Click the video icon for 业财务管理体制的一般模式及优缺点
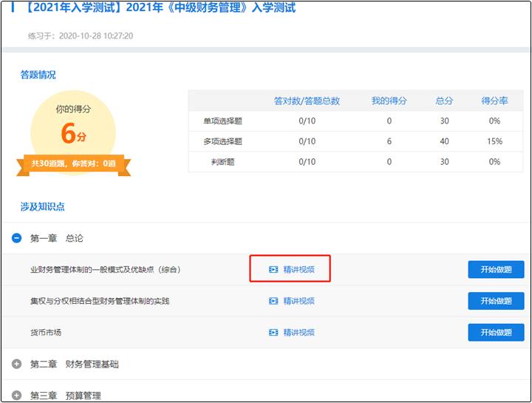The width and height of the screenshot is (532, 403). point(273,270)
